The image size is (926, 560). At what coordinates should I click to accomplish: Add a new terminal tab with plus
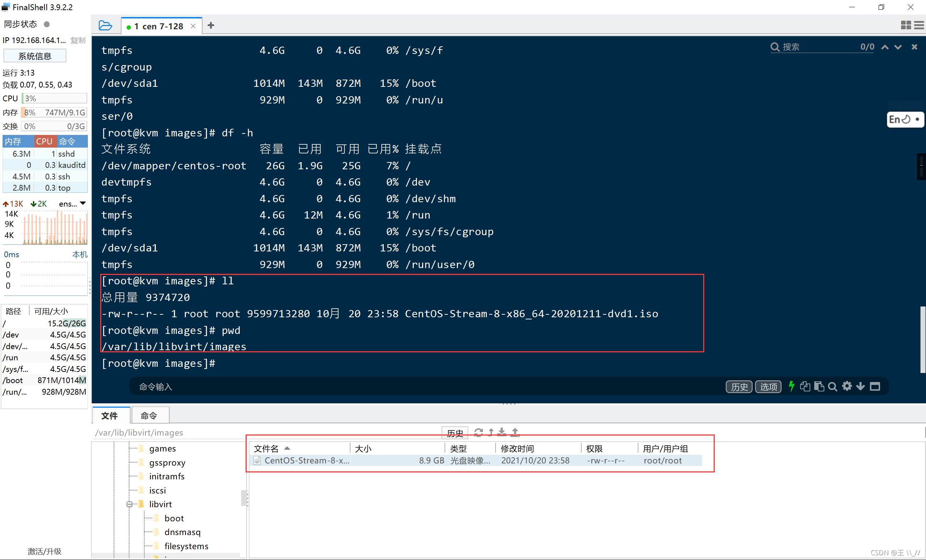211,26
